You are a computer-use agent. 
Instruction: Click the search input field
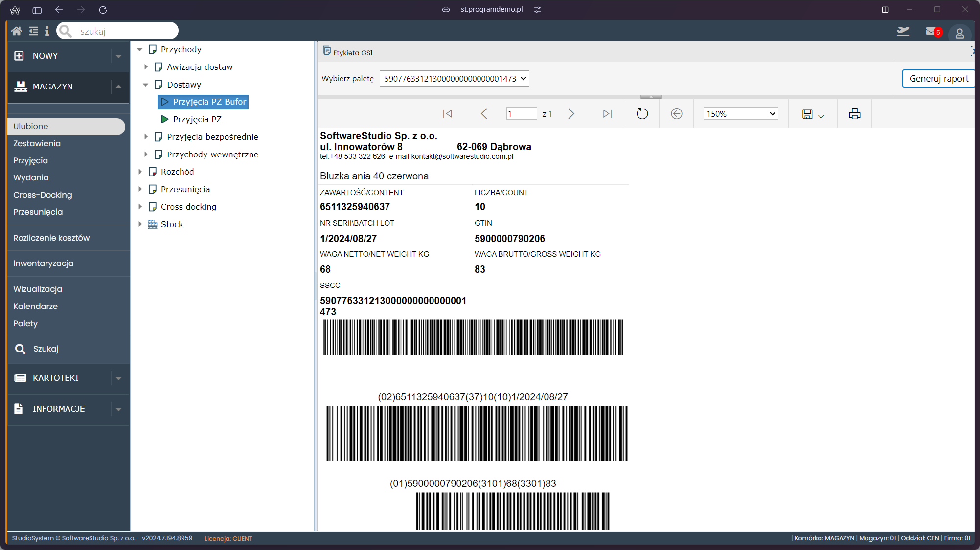118,32
